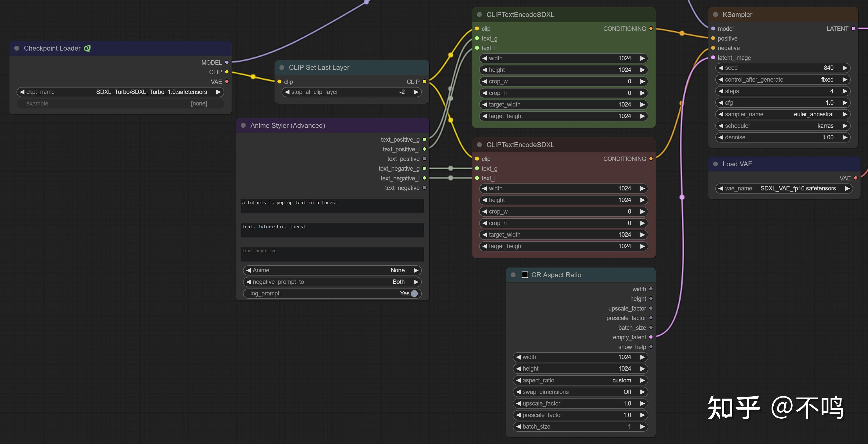Click the CR Aspect Ratio empty_latent output socket

pyautogui.click(x=651, y=337)
